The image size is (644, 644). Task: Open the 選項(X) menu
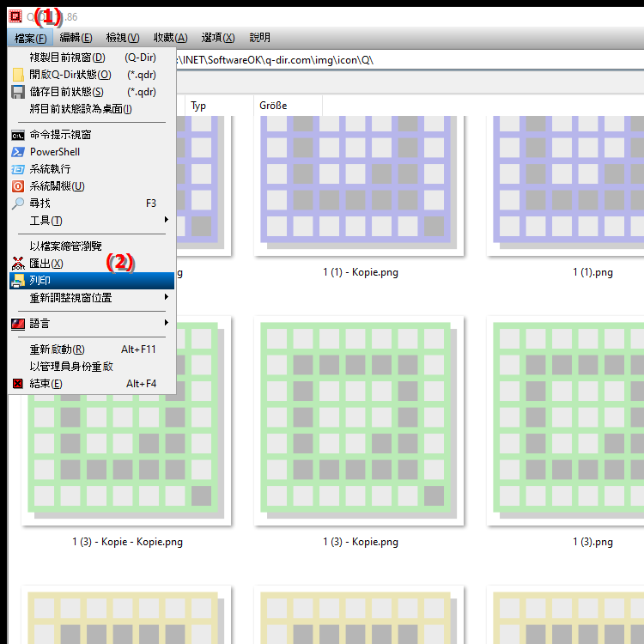point(218,38)
